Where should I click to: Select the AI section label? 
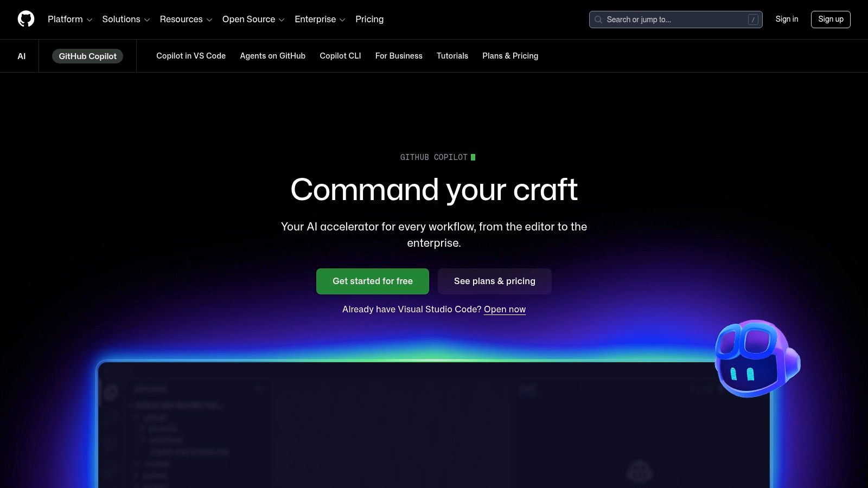pyautogui.click(x=22, y=56)
